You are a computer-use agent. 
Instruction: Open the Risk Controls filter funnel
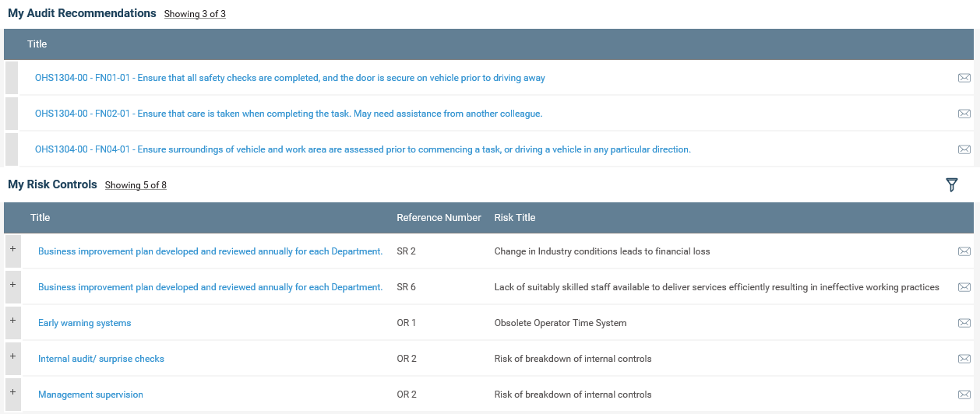(x=951, y=184)
